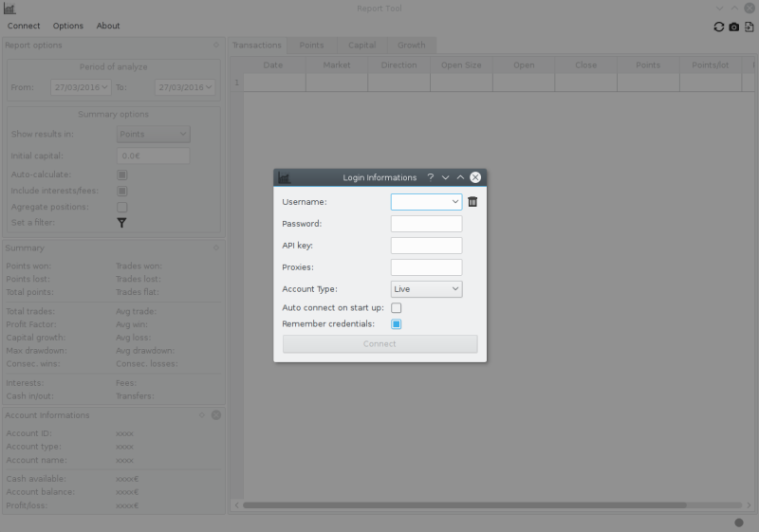Float the Report options panel via diamond icon
This screenshot has width=759, height=532.
216,45
